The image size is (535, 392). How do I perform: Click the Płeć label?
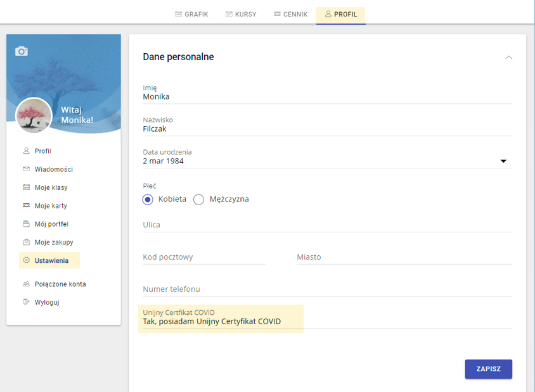pos(150,186)
